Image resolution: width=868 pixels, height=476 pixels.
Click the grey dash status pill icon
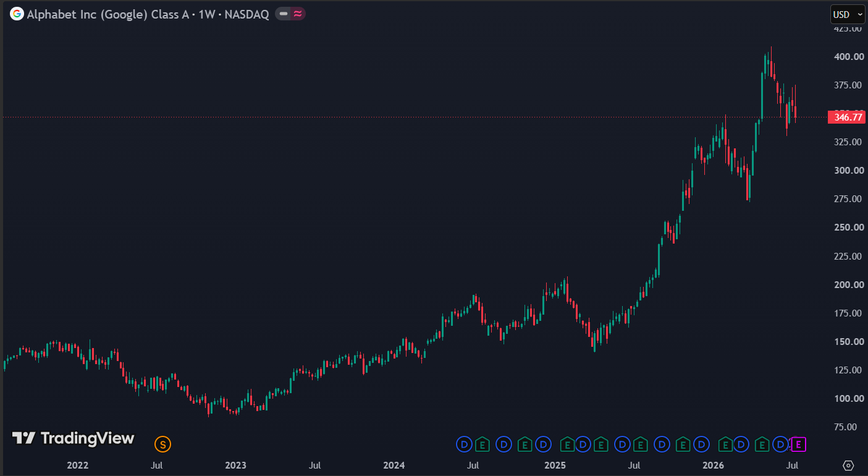click(x=283, y=14)
